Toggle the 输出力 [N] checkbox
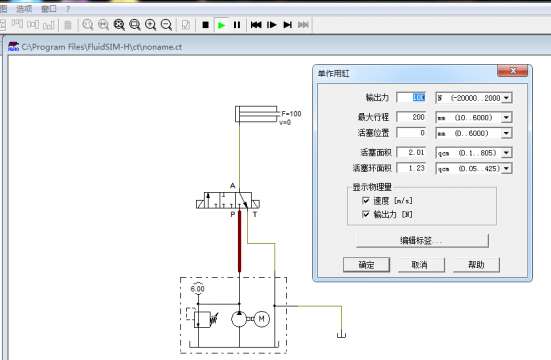 click(365, 214)
